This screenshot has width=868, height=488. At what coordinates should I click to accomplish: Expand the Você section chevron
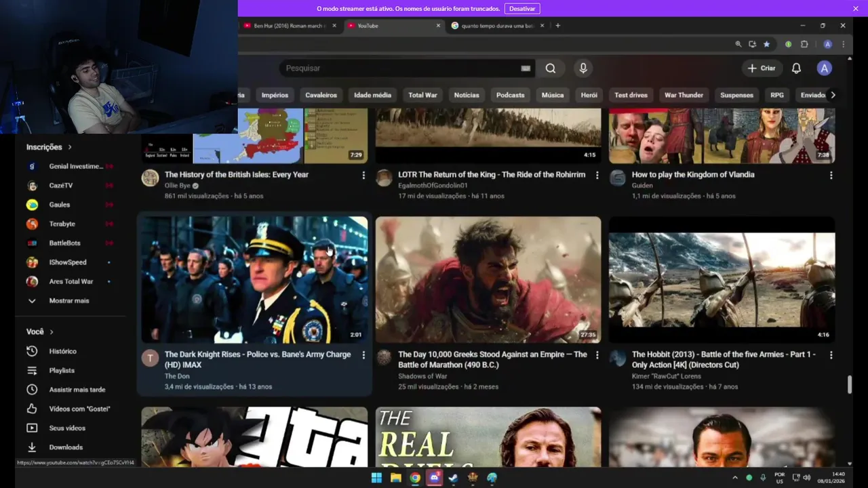pyautogui.click(x=51, y=332)
